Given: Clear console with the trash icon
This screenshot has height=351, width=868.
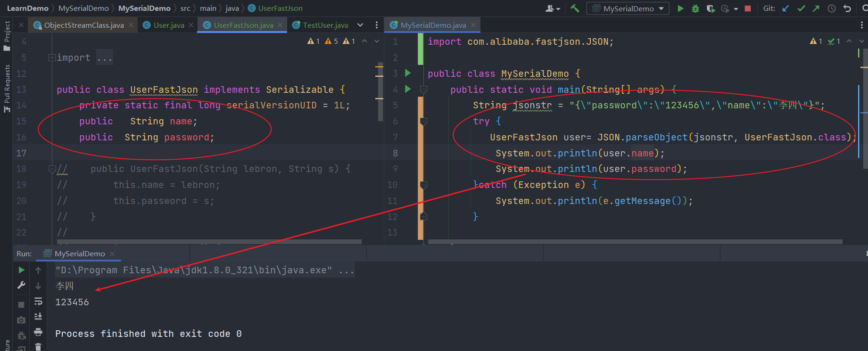Looking at the screenshot, I should pyautogui.click(x=38, y=347).
